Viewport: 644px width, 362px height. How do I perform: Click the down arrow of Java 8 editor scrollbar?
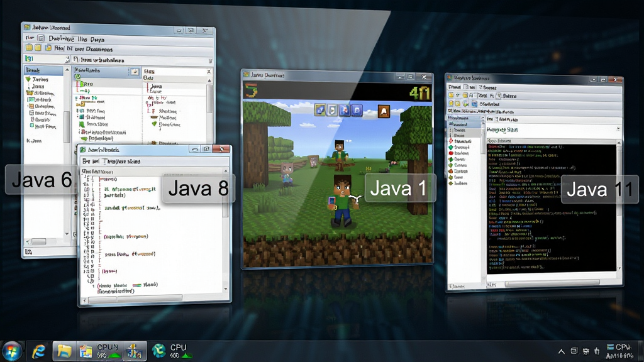tap(226, 288)
